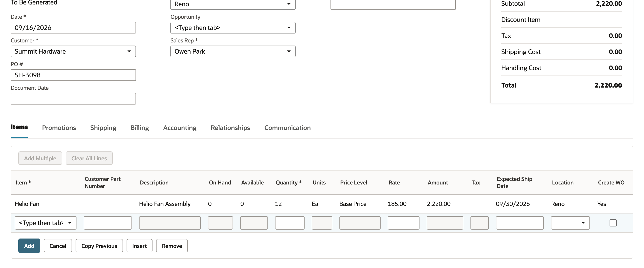Click the Customer Part Number input in new line

pyautogui.click(x=108, y=222)
